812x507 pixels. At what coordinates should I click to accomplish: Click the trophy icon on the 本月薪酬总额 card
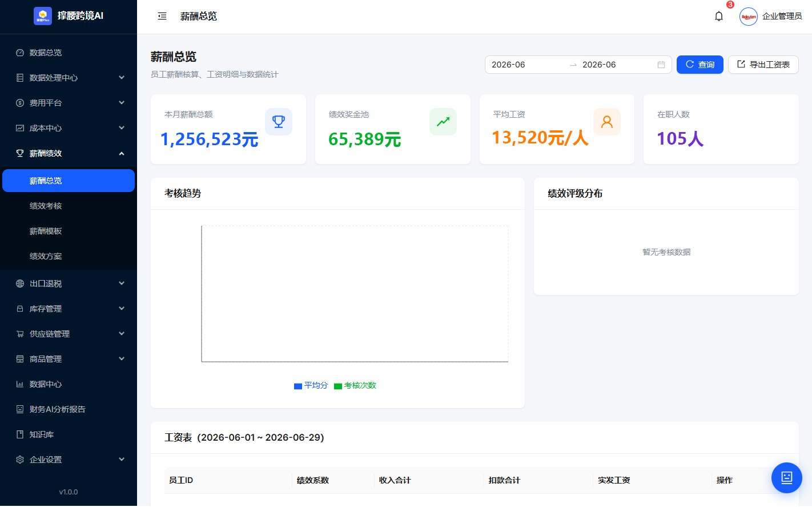click(x=279, y=122)
